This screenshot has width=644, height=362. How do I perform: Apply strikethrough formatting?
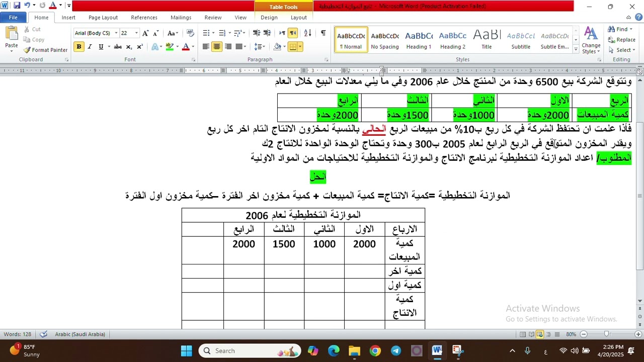pos(117,47)
